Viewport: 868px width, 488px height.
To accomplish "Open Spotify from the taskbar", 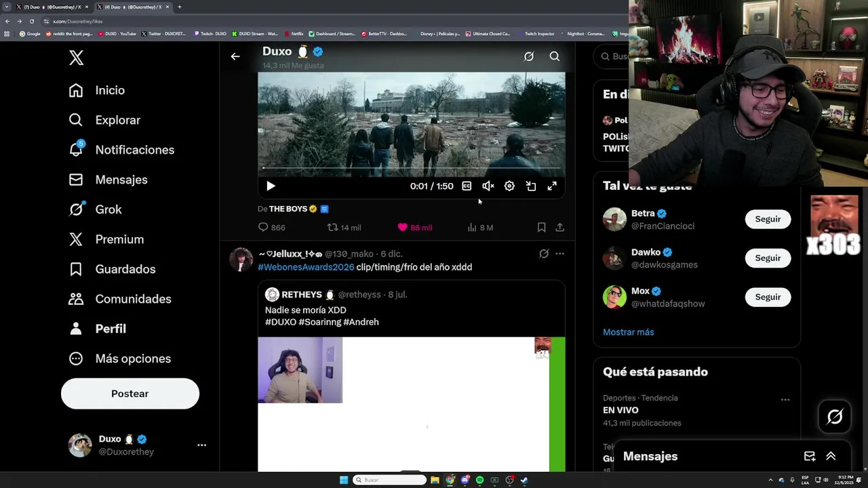I will [x=480, y=480].
